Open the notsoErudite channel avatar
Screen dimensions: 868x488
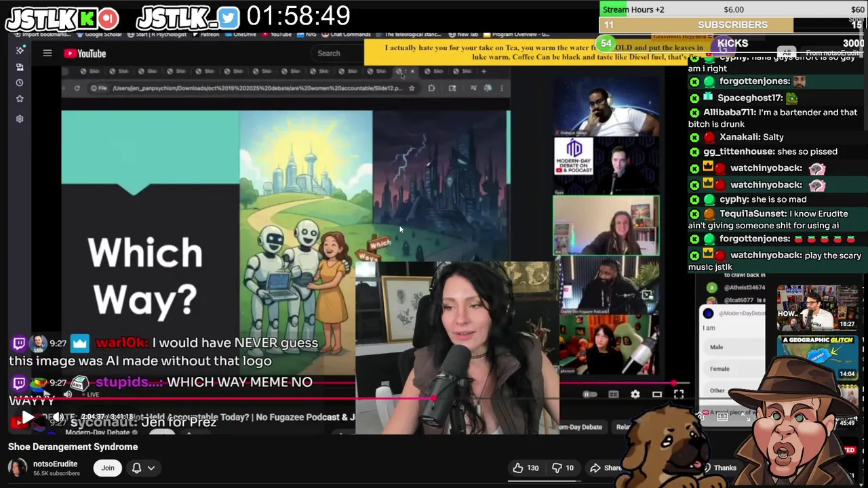18,468
